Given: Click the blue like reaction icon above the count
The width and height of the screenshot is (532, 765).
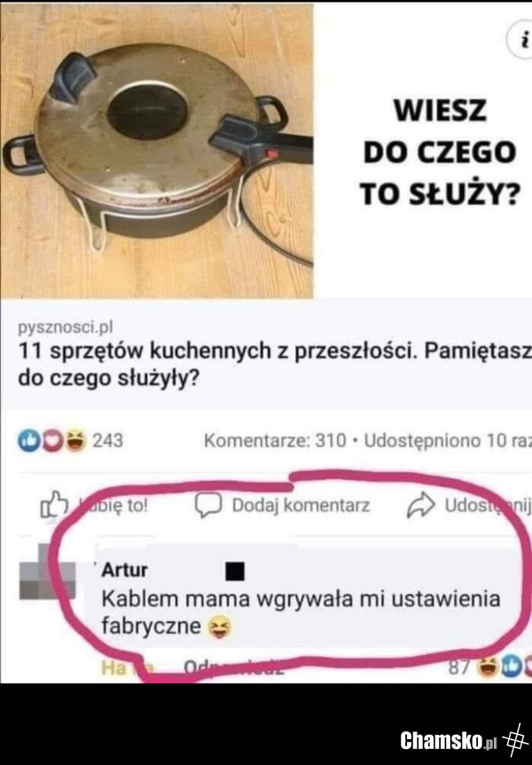Looking at the screenshot, I should point(27,440).
